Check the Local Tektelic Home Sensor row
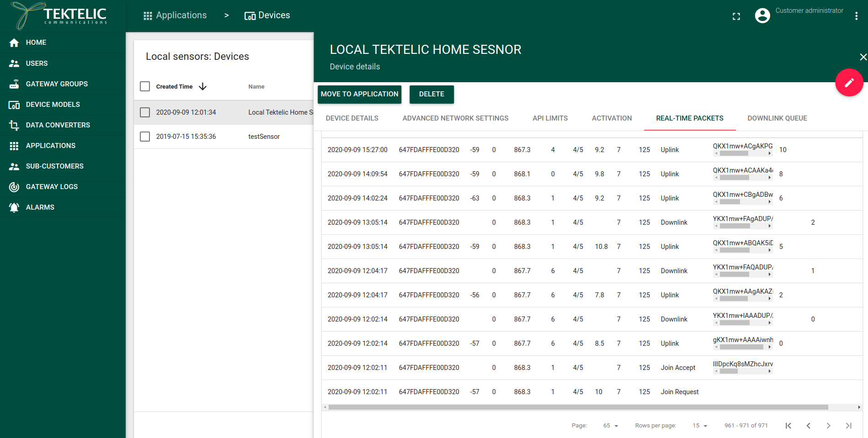Image resolution: width=868 pixels, height=438 pixels. coord(145,112)
